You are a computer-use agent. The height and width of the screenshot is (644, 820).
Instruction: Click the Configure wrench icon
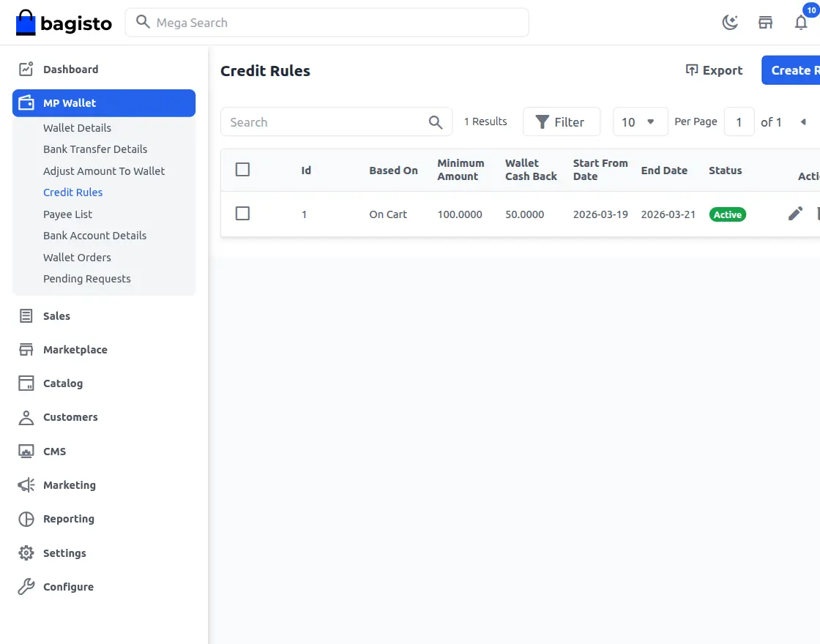tap(25, 586)
